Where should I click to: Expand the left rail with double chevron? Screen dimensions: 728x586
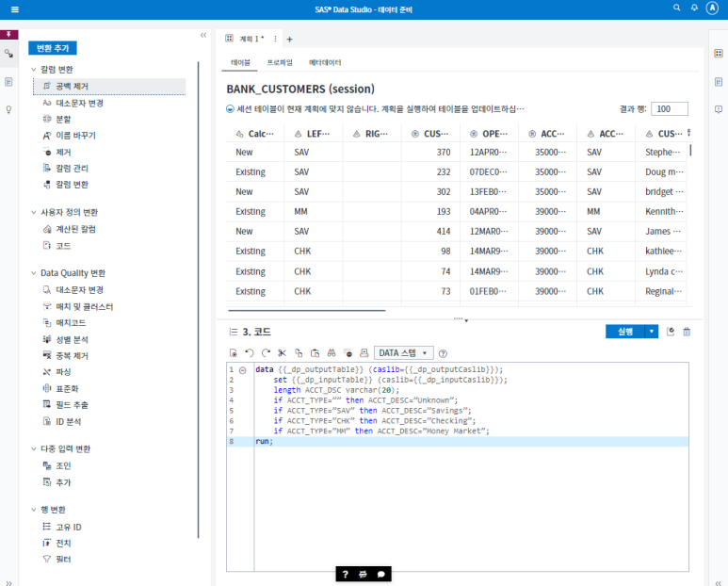tap(8, 583)
